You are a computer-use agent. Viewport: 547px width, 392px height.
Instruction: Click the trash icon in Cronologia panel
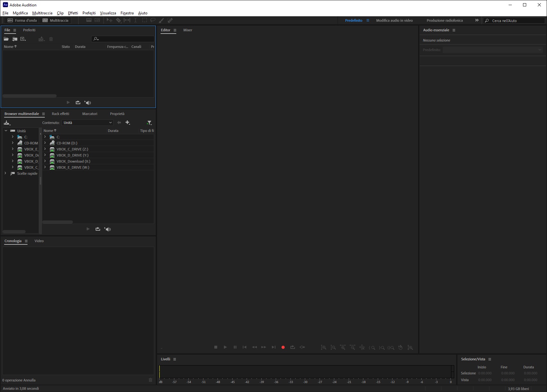pyautogui.click(x=151, y=380)
